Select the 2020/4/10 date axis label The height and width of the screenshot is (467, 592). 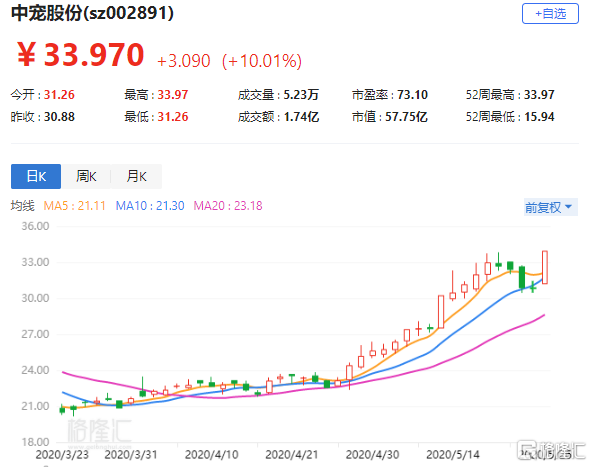pos(211,455)
